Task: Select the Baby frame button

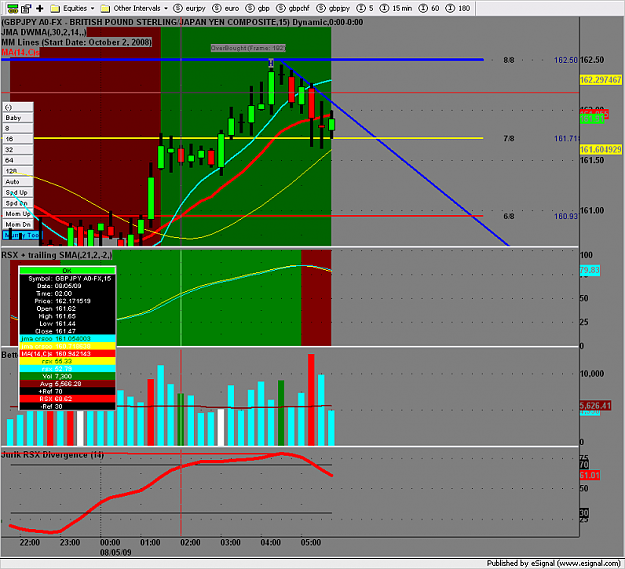Action: 18,118
